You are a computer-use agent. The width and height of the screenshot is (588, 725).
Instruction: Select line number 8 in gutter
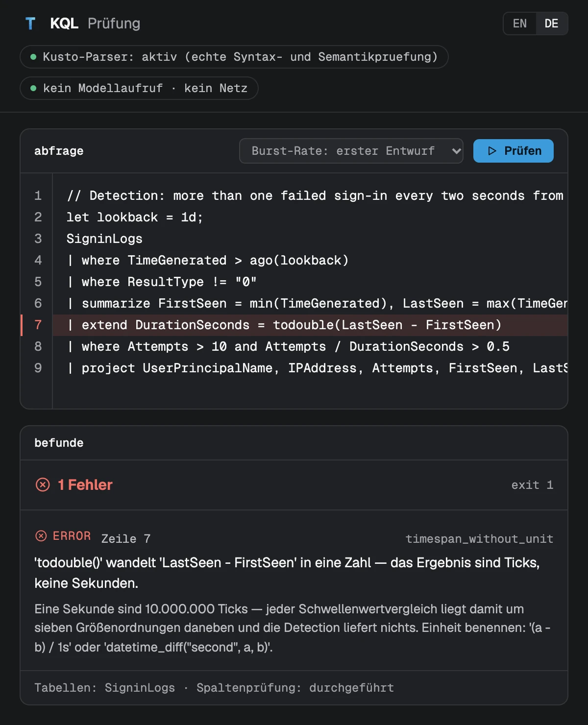38,346
